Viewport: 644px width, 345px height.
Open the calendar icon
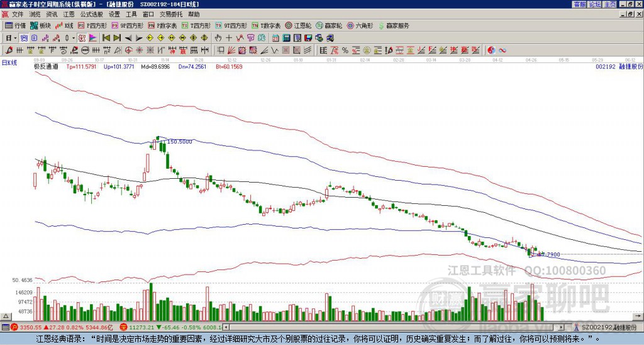click(275, 38)
